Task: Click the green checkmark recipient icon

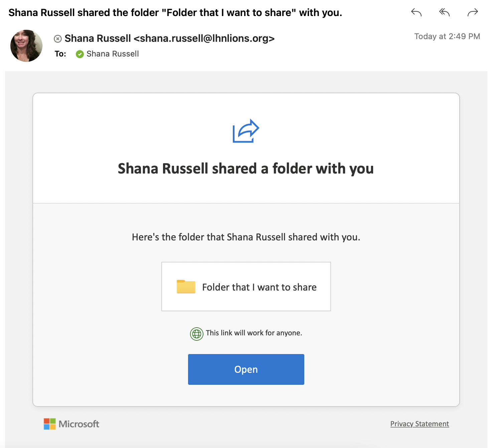Action: 80,54
